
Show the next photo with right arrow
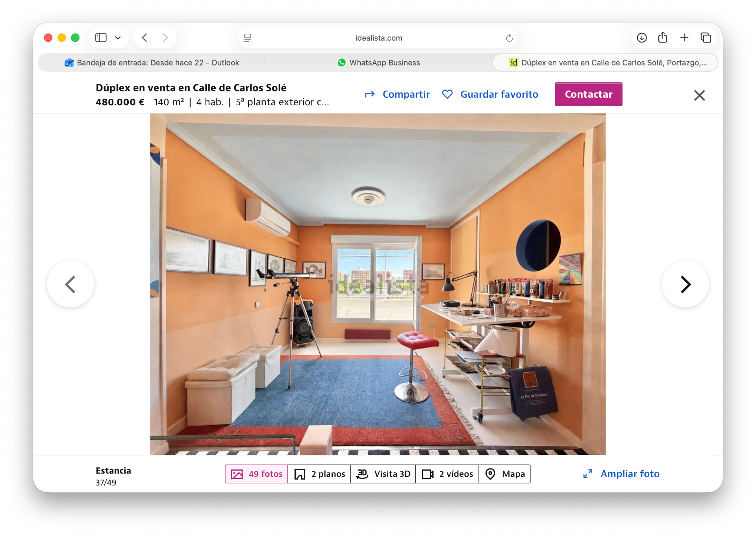coord(685,284)
